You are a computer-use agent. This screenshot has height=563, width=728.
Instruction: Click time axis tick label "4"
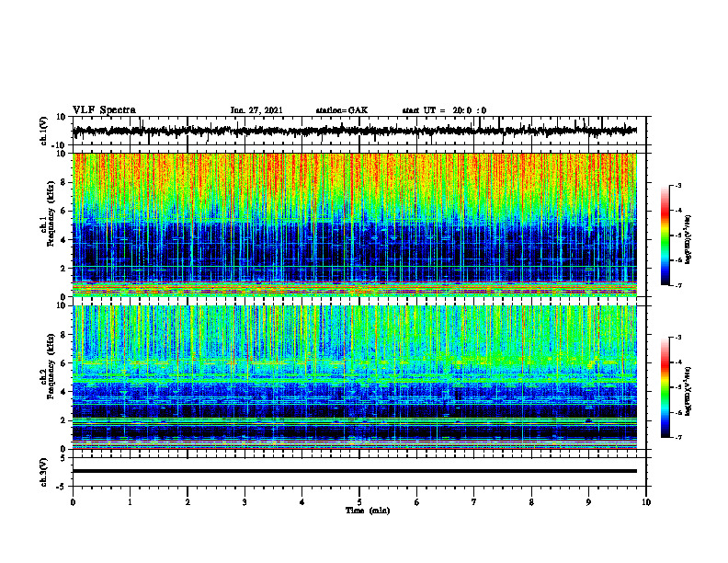pyautogui.click(x=302, y=502)
